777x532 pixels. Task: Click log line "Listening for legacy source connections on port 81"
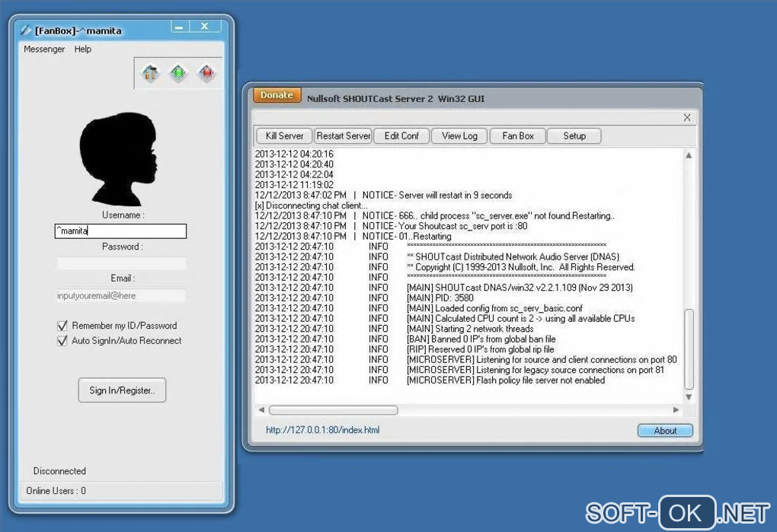click(570, 370)
